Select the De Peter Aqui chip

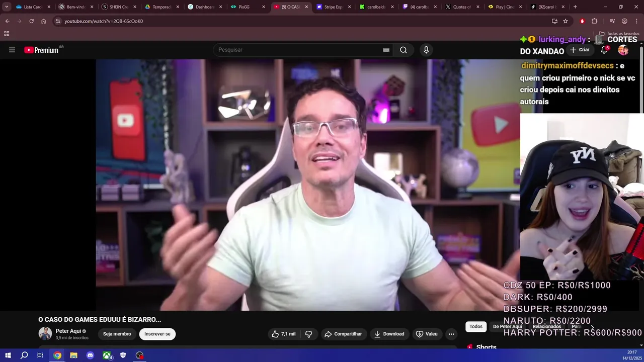pos(507,327)
